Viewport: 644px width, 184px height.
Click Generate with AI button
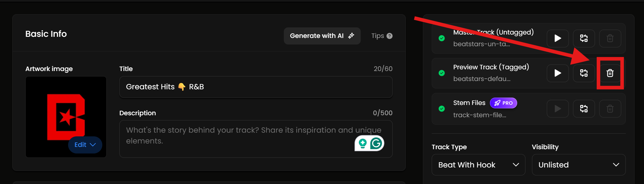[322, 36]
